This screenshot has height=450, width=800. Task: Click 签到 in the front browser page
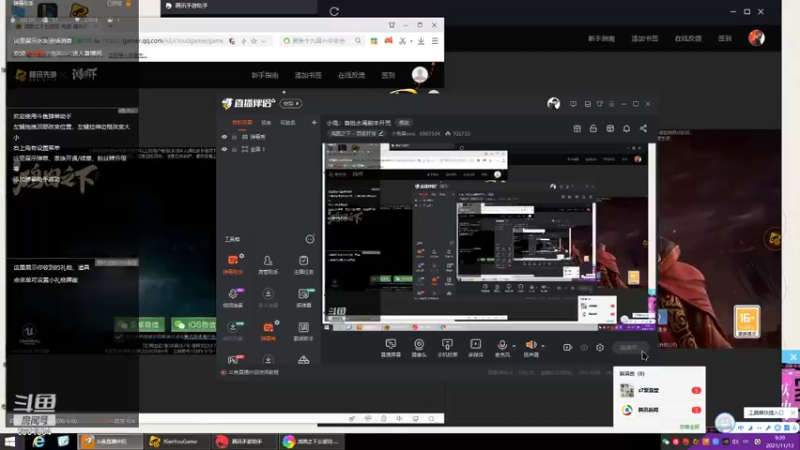click(x=388, y=75)
